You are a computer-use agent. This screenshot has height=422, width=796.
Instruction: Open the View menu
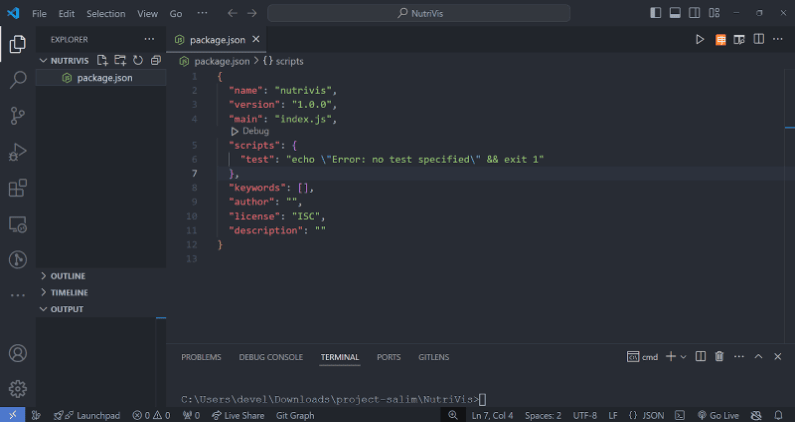[147, 14]
